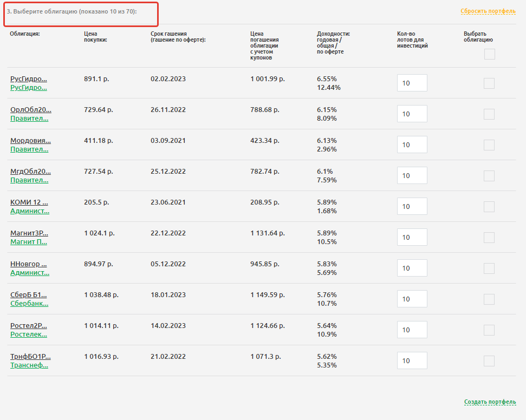This screenshot has height=420, width=526.
Task: Check the checkbox for РусГидро bond
Action: (489, 83)
